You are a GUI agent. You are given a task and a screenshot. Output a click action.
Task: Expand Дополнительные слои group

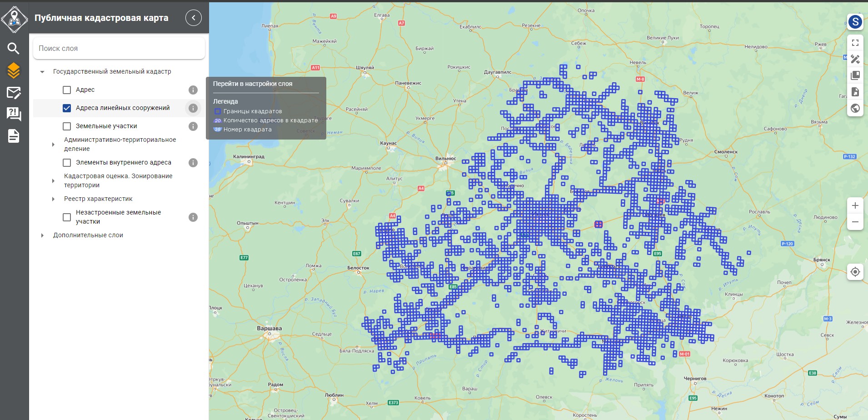[42, 235]
